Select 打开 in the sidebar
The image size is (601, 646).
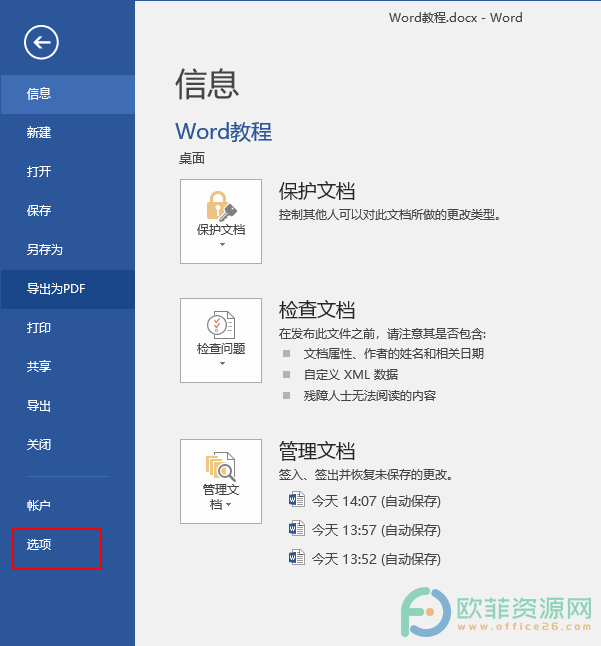click(68, 171)
